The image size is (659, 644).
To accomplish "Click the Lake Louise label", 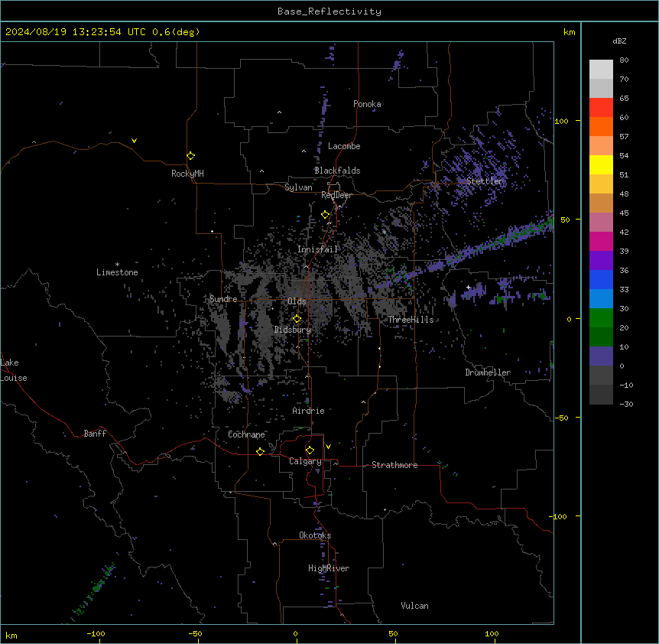I will (14, 370).
